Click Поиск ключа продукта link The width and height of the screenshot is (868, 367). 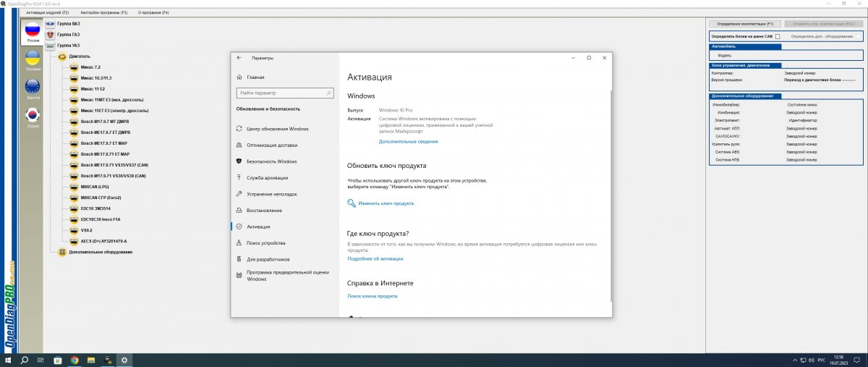pos(373,295)
